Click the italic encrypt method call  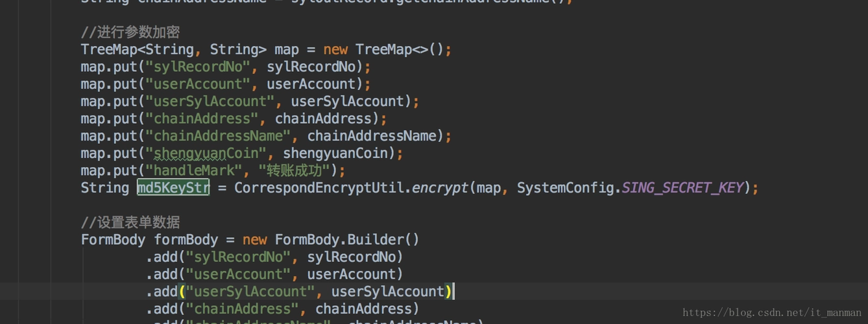440,188
